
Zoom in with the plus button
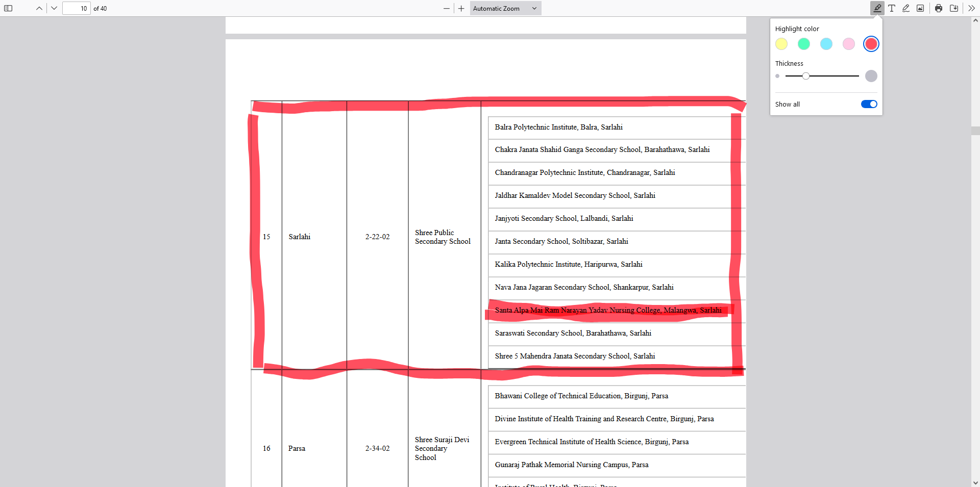(461, 8)
